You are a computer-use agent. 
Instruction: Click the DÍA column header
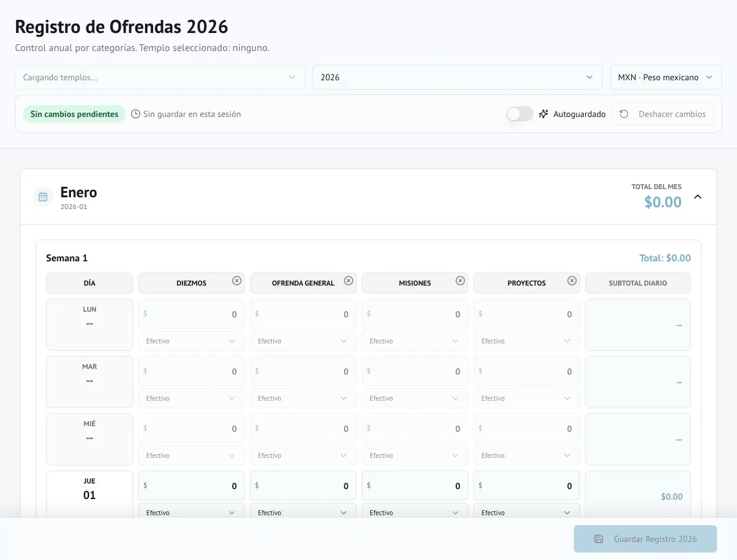pyautogui.click(x=89, y=283)
